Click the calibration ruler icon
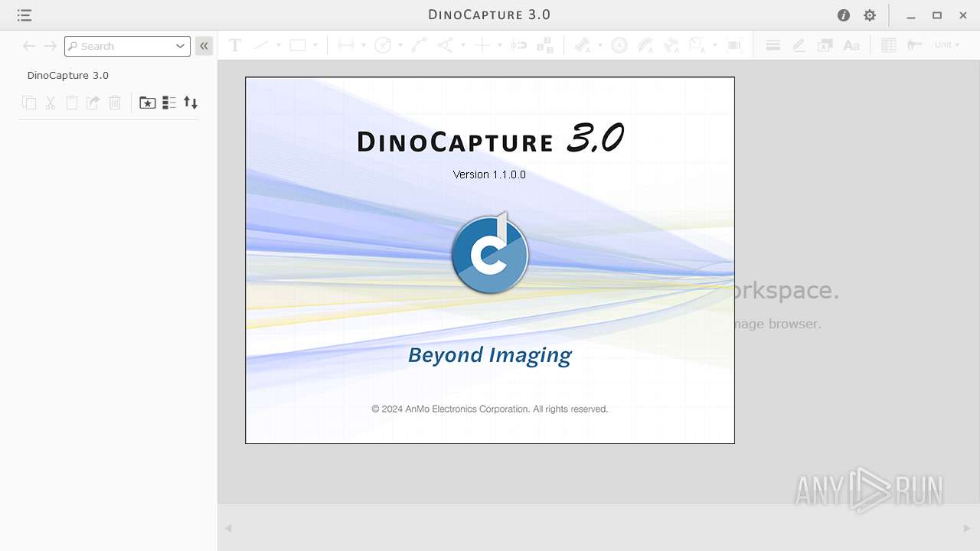 coord(915,45)
